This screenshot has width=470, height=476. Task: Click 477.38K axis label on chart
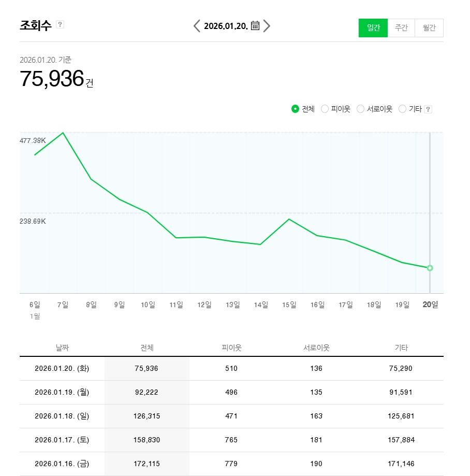[33, 140]
